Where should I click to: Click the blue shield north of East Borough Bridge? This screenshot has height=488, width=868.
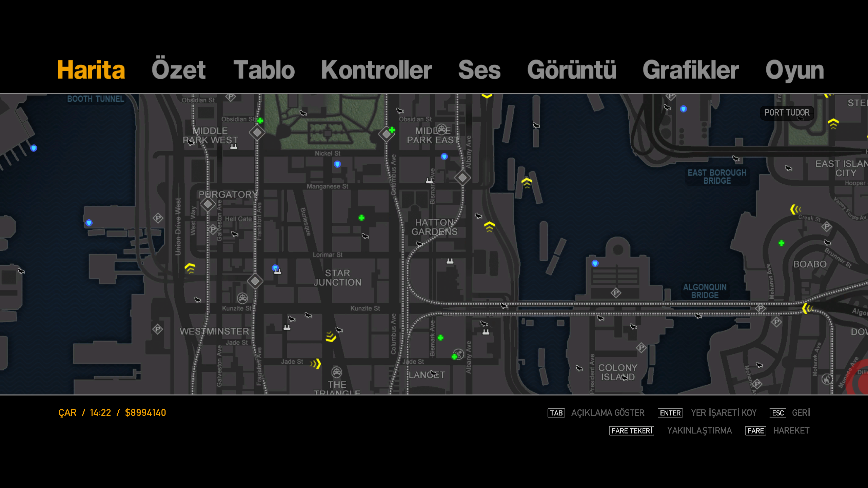click(683, 109)
